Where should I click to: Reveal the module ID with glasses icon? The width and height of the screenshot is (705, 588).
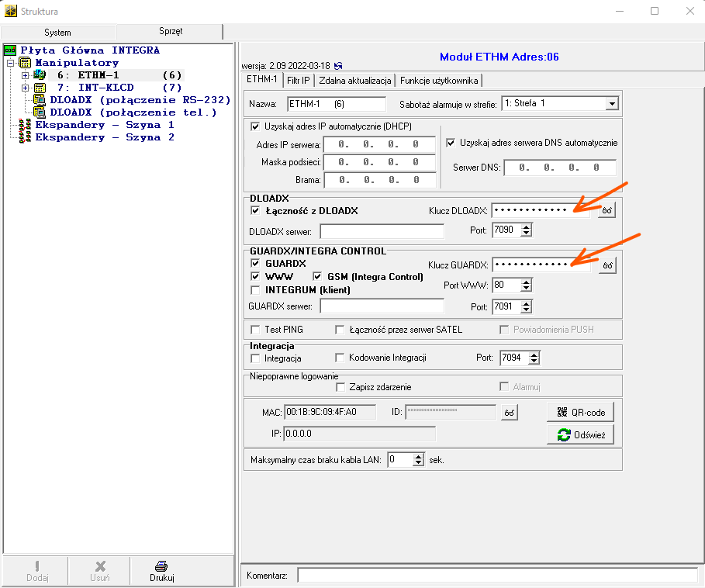tap(509, 413)
